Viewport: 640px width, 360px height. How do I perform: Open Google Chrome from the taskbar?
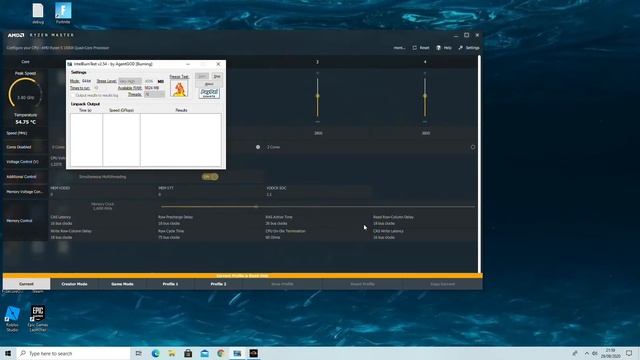tap(221, 353)
